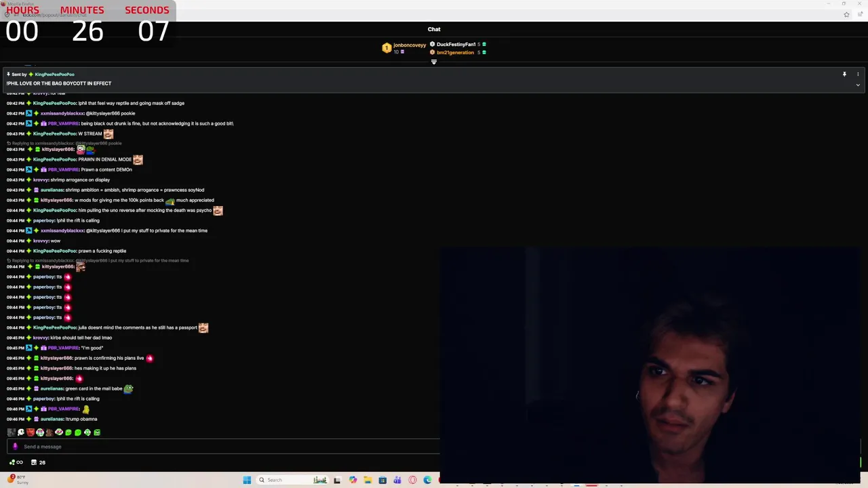Expand leaderboard with arrow below top gifters

click(434, 62)
